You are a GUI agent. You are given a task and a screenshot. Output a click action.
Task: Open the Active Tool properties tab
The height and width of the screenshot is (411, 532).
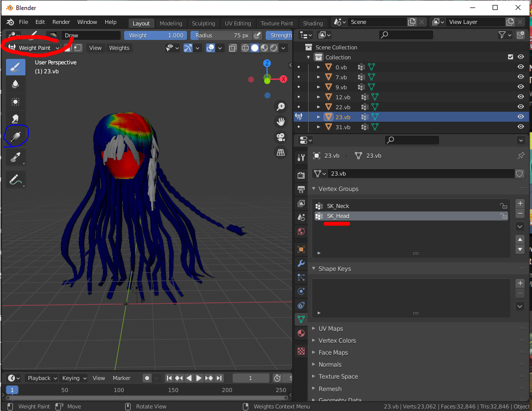pyautogui.click(x=301, y=158)
